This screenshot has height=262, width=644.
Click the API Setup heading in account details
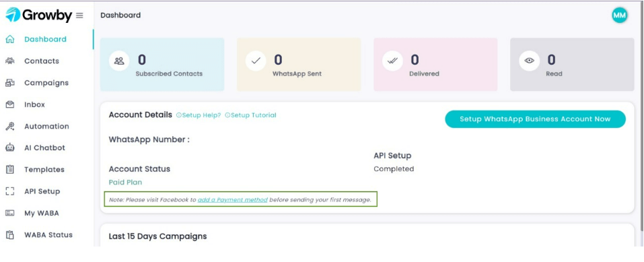point(392,156)
